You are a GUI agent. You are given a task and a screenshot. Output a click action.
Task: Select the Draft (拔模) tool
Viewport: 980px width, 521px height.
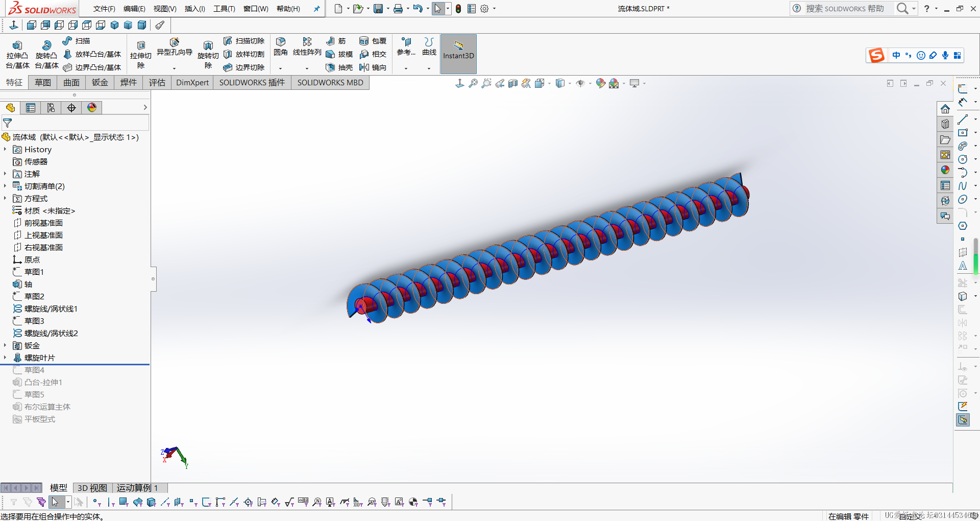(x=339, y=54)
